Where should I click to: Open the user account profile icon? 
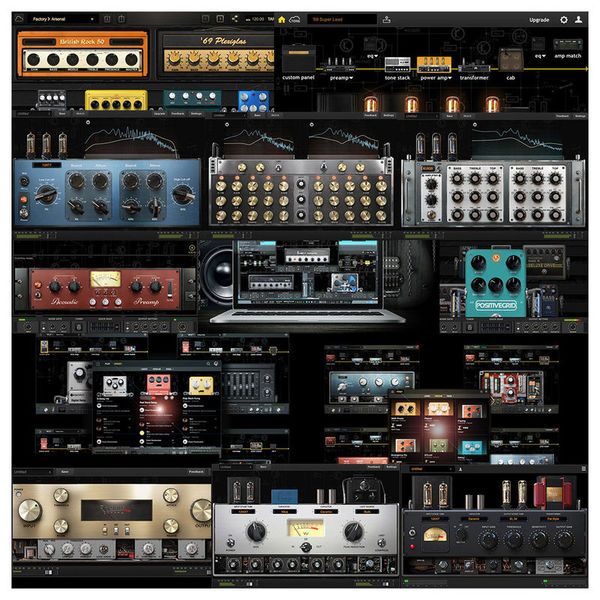(579, 20)
